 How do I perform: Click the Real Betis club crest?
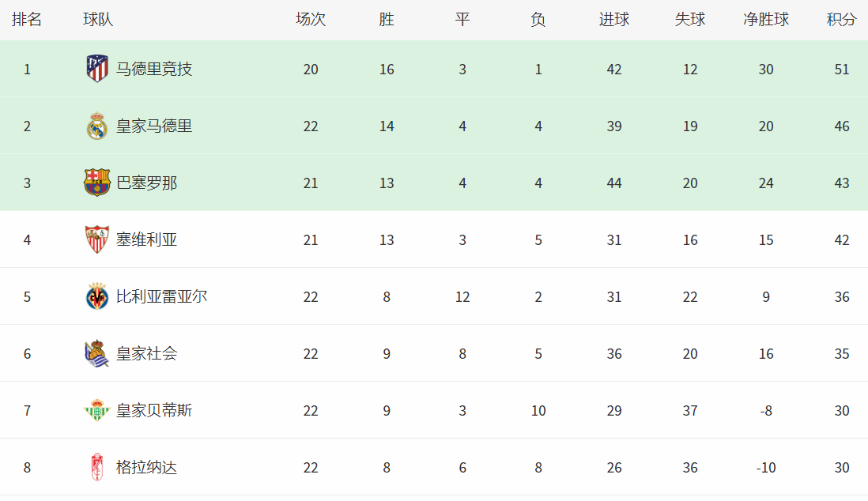point(97,410)
